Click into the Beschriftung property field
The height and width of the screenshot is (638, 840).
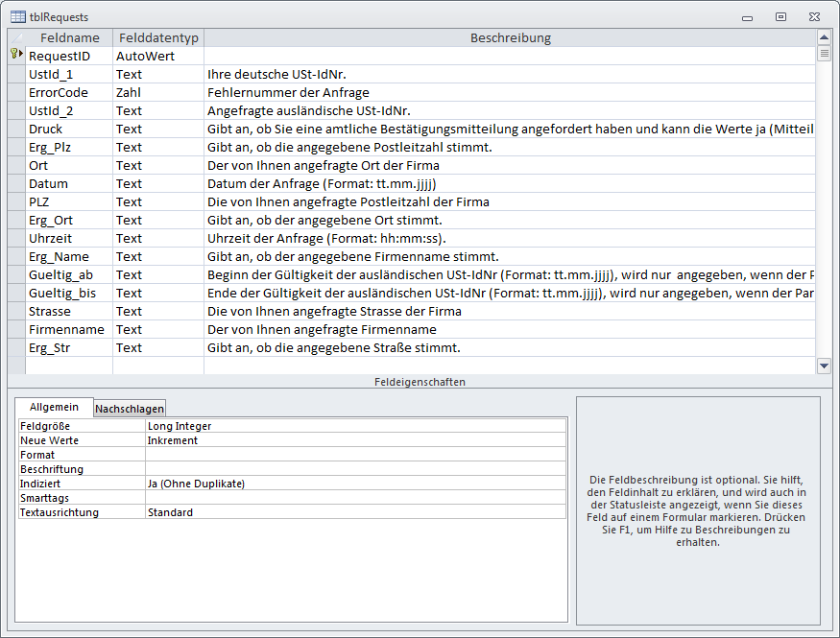coord(355,469)
